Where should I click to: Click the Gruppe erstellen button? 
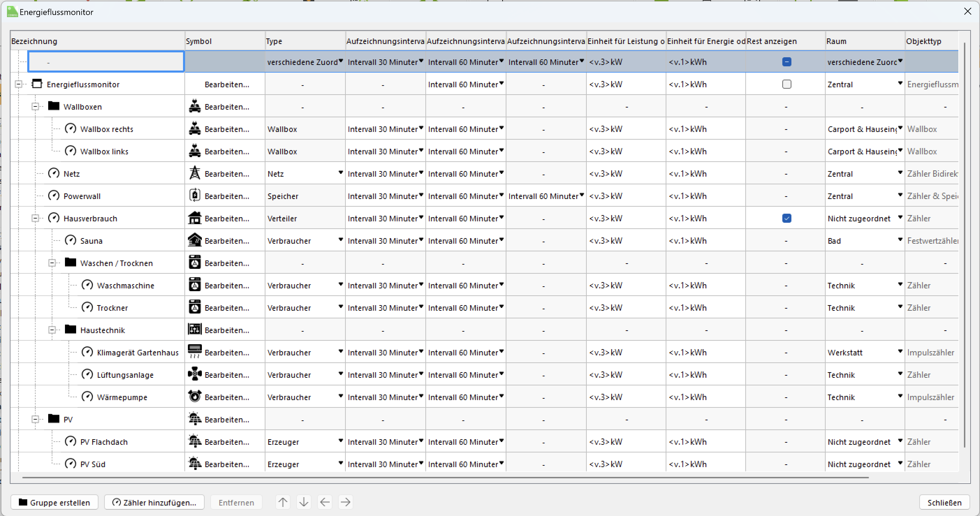tap(54, 502)
